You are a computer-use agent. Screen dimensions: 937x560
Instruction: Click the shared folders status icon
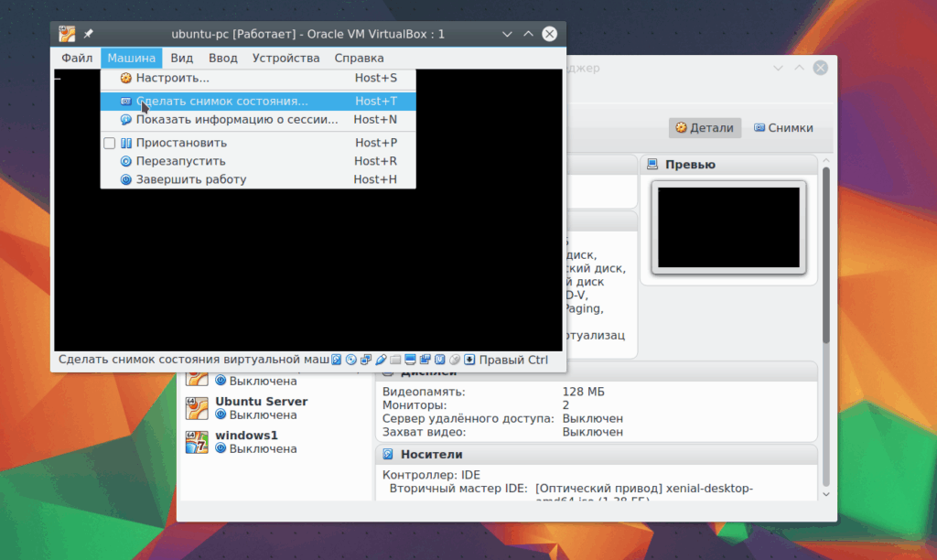(395, 360)
